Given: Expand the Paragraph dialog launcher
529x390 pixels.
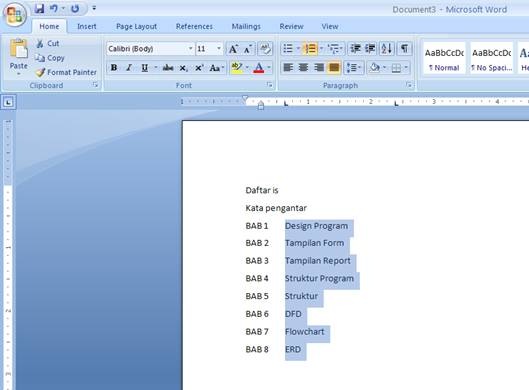Looking at the screenshot, I should point(409,85).
